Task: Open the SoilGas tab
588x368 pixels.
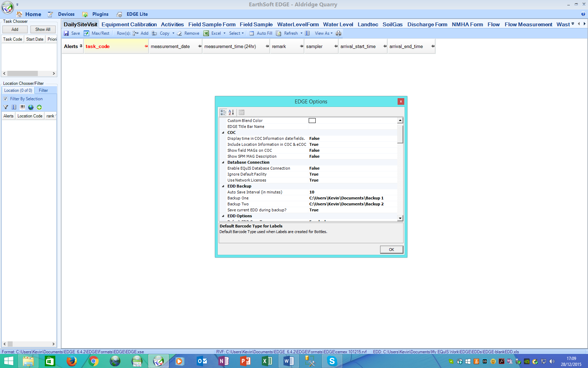Action: (392, 25)
